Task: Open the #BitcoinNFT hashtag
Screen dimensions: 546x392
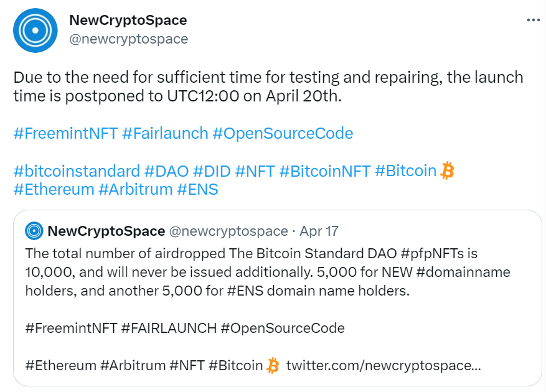Action: (x=325, y=171)
